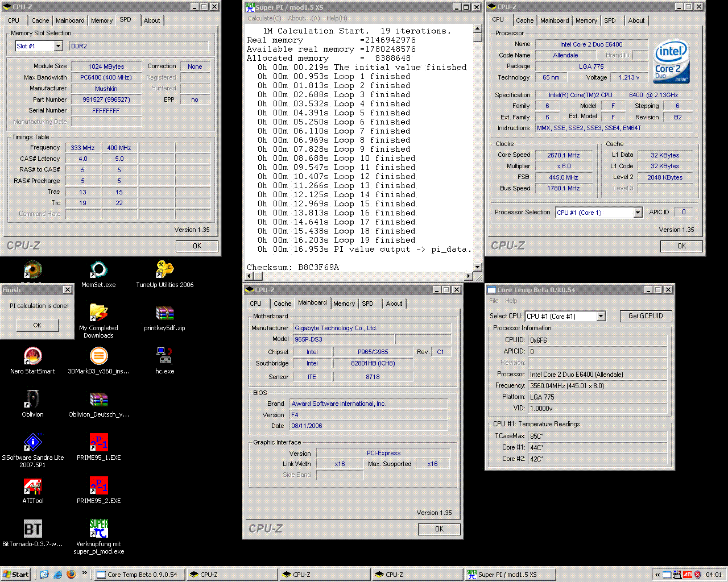This screenshot has width=728, height=582.
Task: Open My Completed Downloads folder icon
Action: click(98, 321)
